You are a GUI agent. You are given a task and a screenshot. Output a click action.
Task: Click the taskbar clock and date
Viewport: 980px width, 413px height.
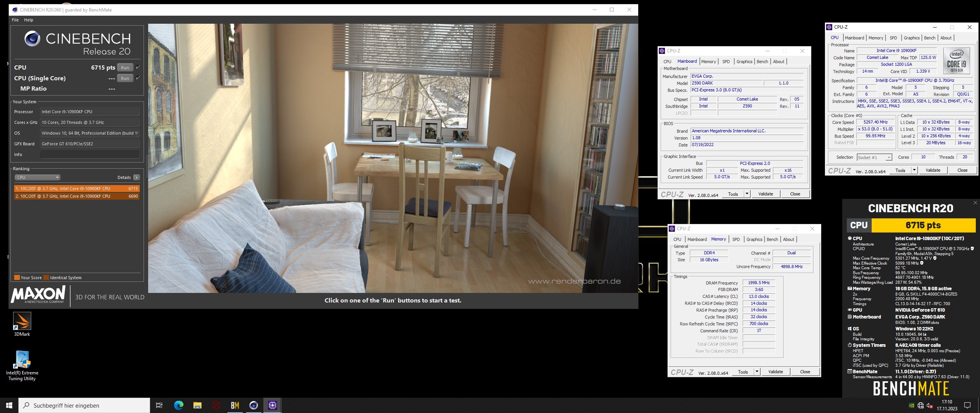[x=947, y=405]
